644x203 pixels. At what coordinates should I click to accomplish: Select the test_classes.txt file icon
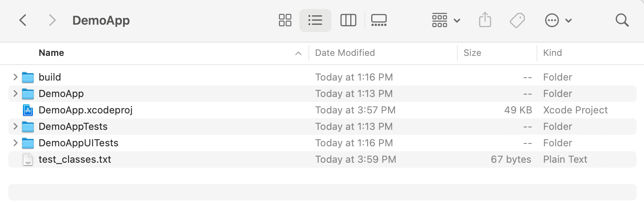(x=28, y=159)
